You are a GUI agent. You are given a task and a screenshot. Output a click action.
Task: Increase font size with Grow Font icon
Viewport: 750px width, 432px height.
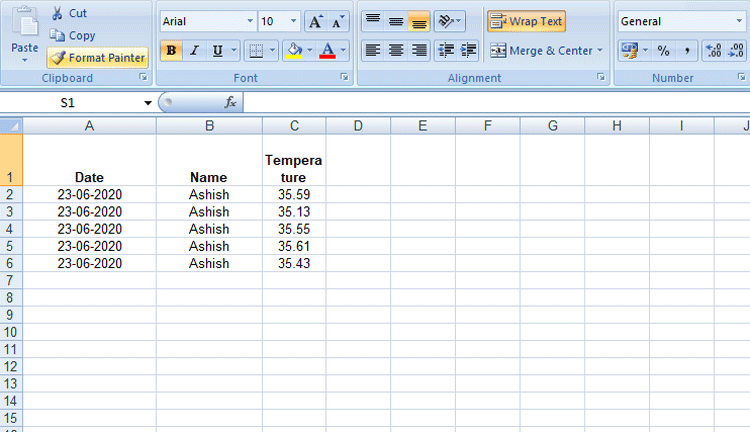pyautogui.click(x=315, y=21)
